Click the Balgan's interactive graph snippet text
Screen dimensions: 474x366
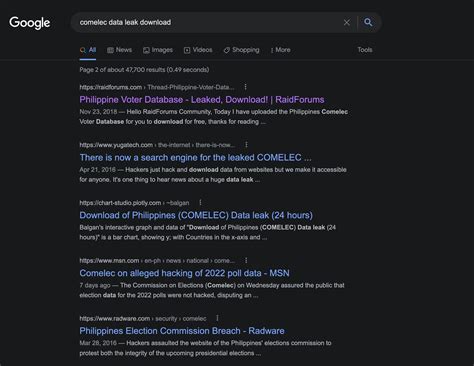pos(207,232)
